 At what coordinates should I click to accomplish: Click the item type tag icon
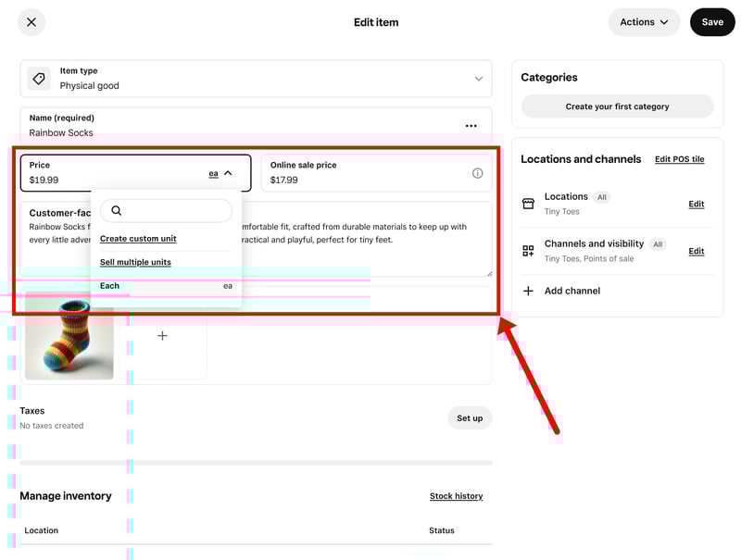[x=39, y=79]
